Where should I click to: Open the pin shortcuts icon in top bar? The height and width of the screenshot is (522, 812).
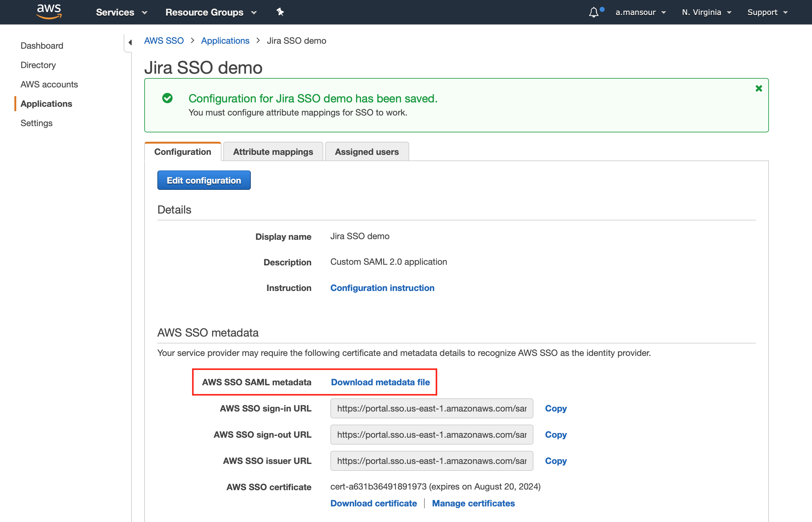(x=280, y=12)
